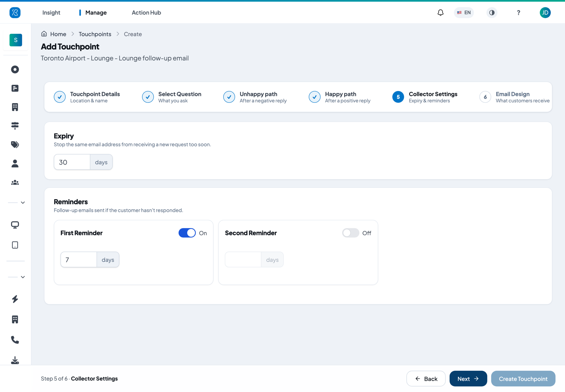Open the Unhappy path step
The height and width of the screenshot is (392, 565).
tap(255, 97)
